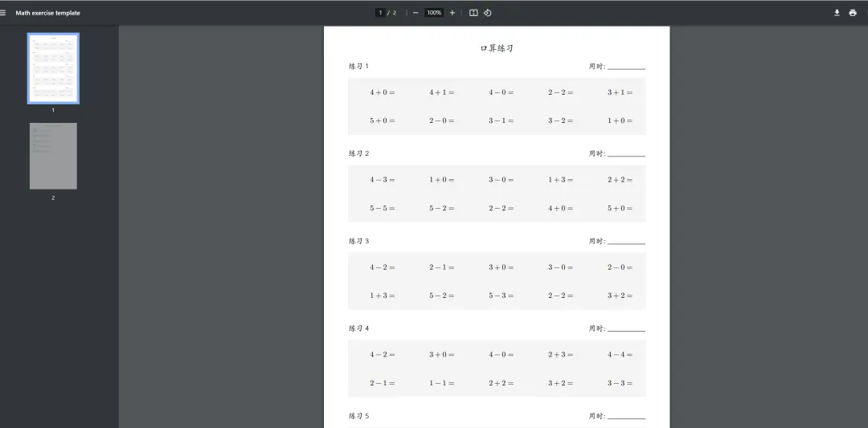868x428 pixels.
Task: Click the zoom out minus icon
Action: click(416, 13)
